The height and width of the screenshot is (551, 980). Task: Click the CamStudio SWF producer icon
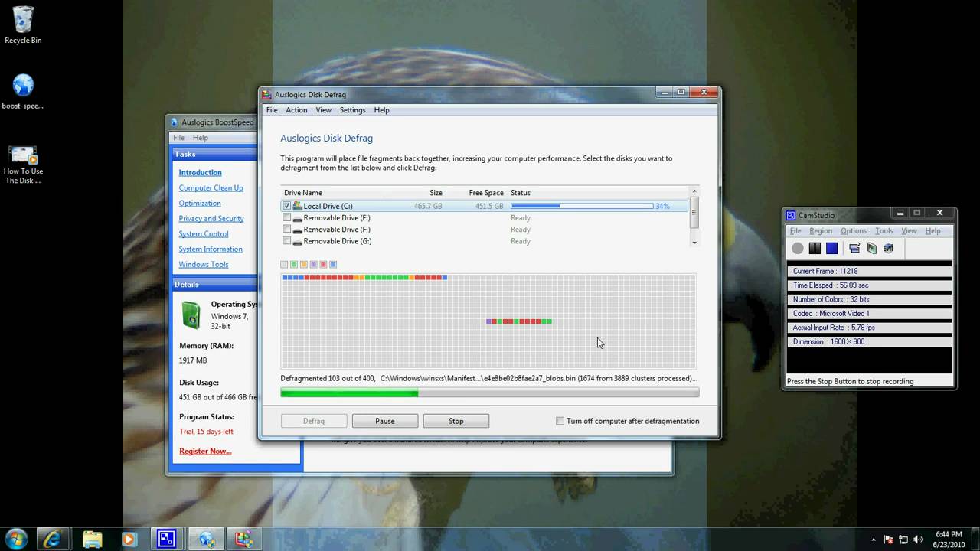(889, 248)
